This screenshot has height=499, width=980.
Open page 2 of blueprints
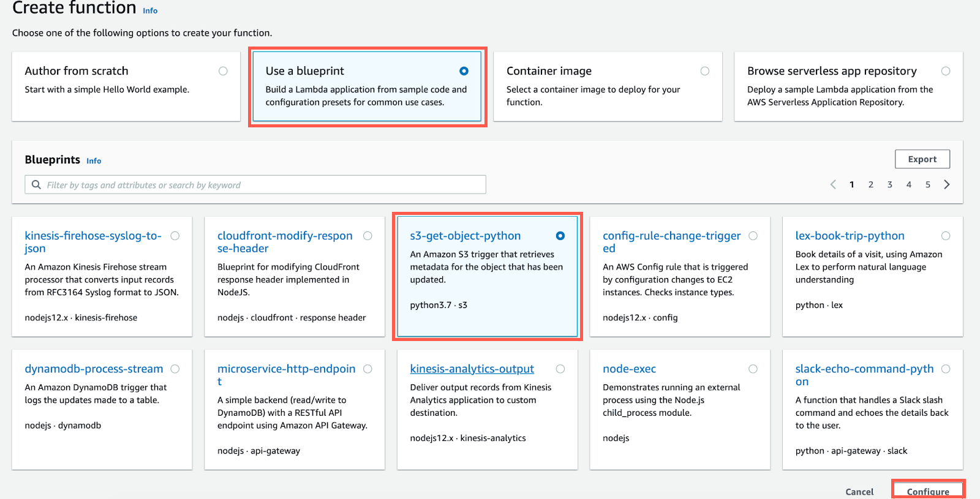point(871,184)
